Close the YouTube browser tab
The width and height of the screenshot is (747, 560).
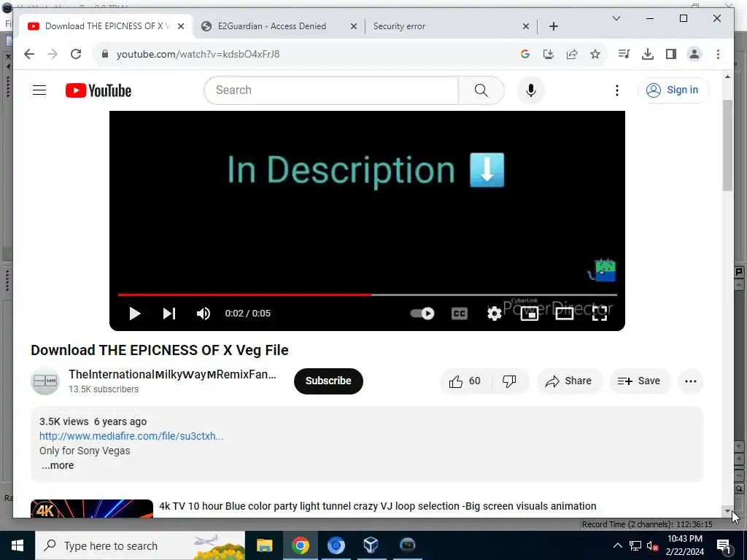(x=181, y=26)
